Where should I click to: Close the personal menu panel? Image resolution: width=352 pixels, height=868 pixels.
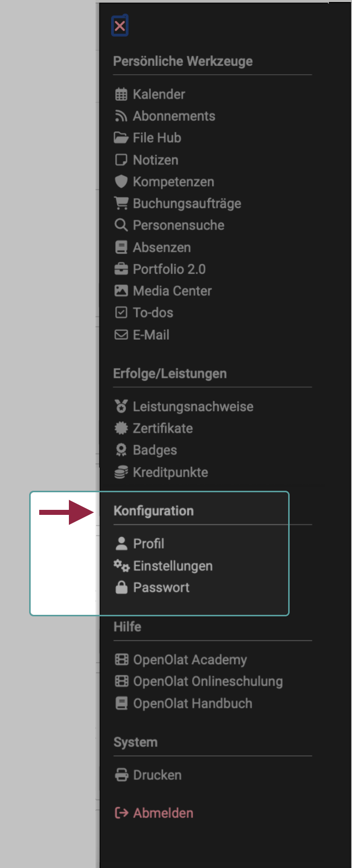click(120, 25)
